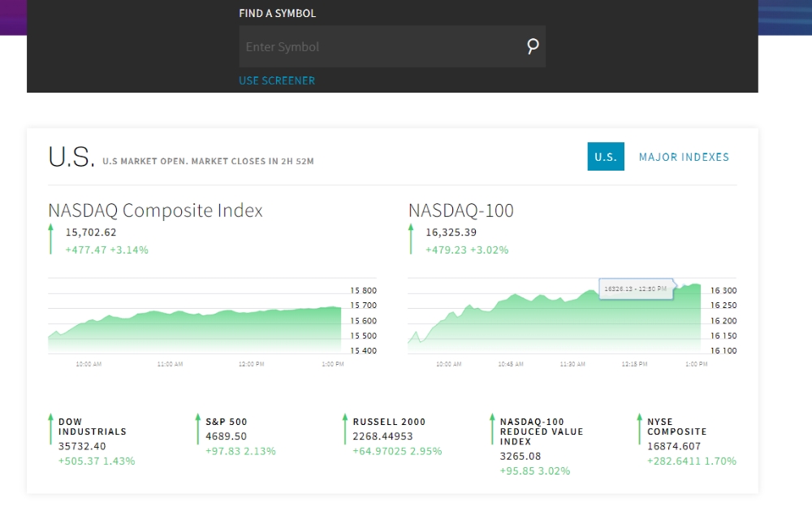Click the 12:15 PM axis label
812x529 pixels.
click(634, 364)
